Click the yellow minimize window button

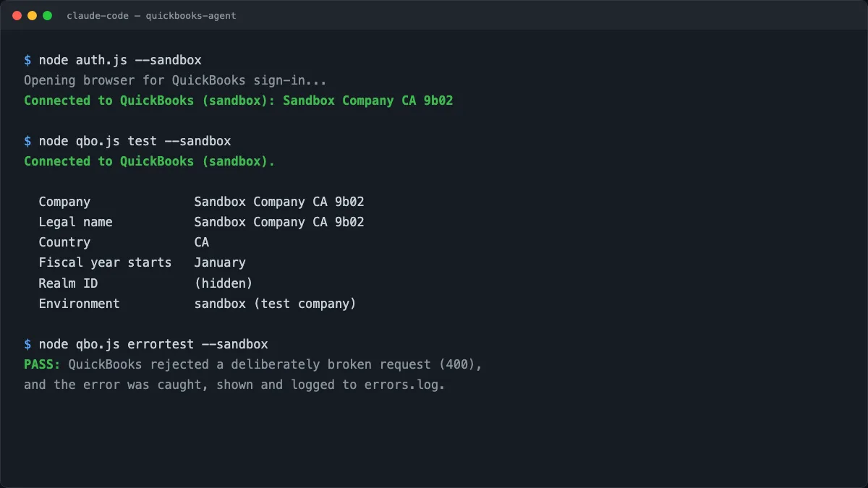click(x=33, y=15)
